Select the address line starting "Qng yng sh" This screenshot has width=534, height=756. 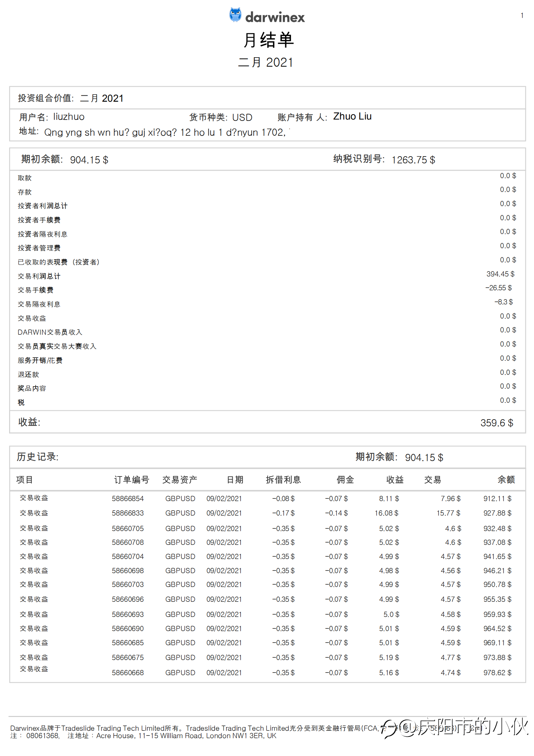coord(165,132)
